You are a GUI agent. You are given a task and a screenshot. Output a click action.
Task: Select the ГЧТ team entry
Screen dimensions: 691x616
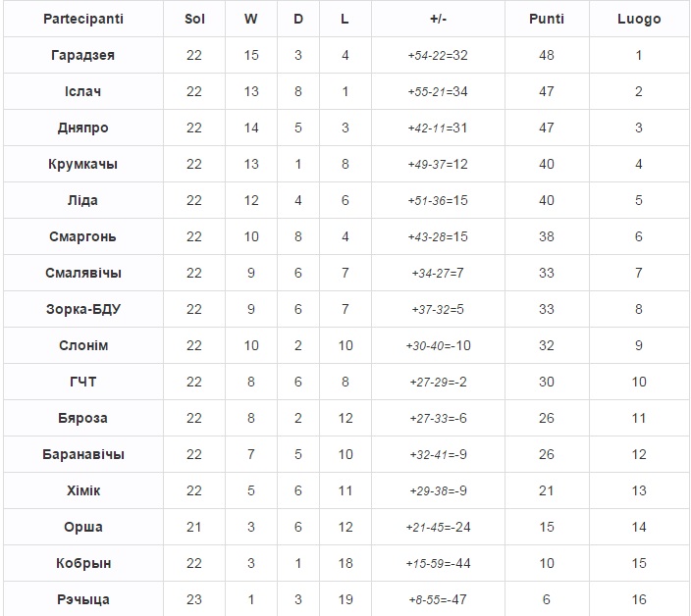(x=83, y=382)
